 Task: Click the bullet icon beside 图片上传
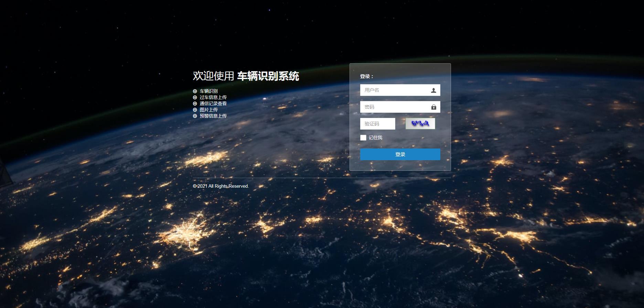[x=195, y=110]
